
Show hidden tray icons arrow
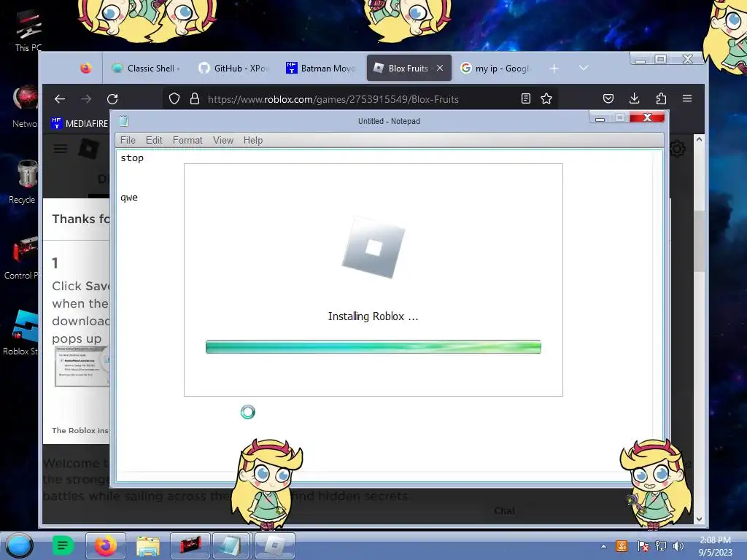coord(603,546)
